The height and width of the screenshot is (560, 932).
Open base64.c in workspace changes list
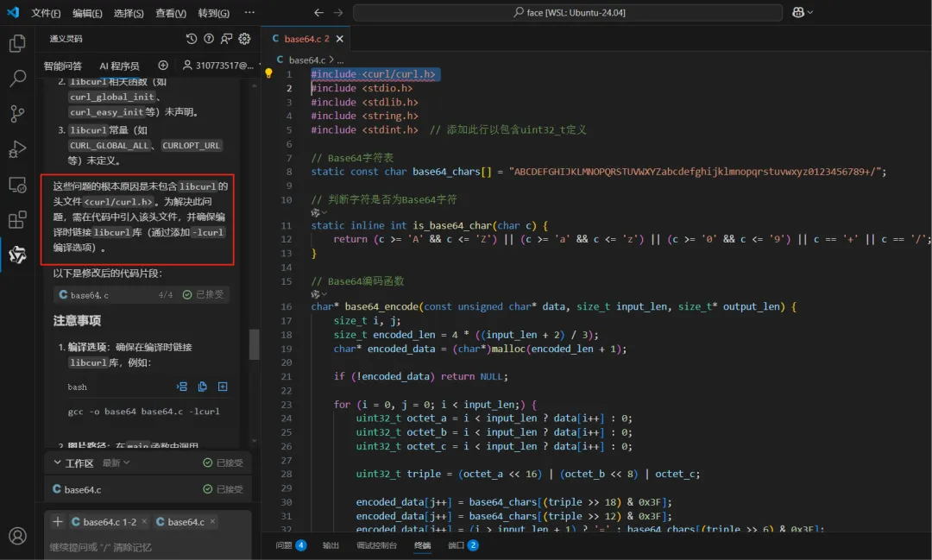[82, 489]
